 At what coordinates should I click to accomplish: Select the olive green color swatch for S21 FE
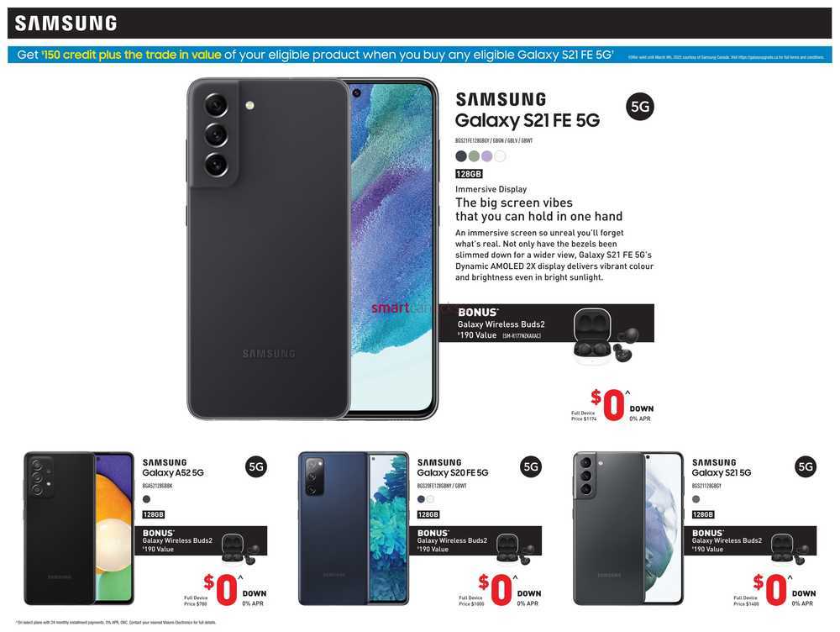tap(474, 156)
